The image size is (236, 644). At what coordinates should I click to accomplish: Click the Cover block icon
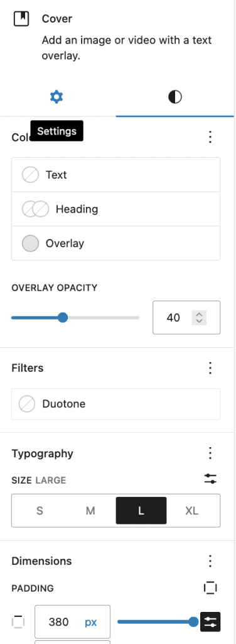click(x=21, y=19)
